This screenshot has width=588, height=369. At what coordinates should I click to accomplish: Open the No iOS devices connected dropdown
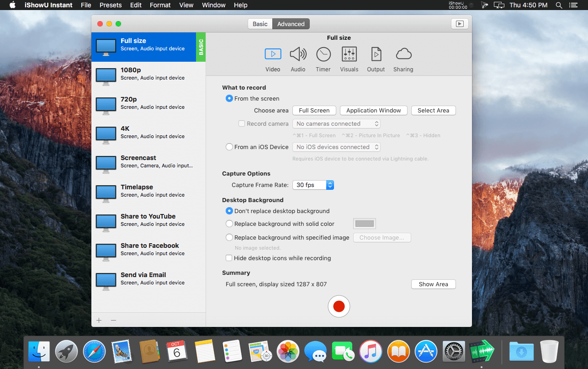tap(336, 147)
